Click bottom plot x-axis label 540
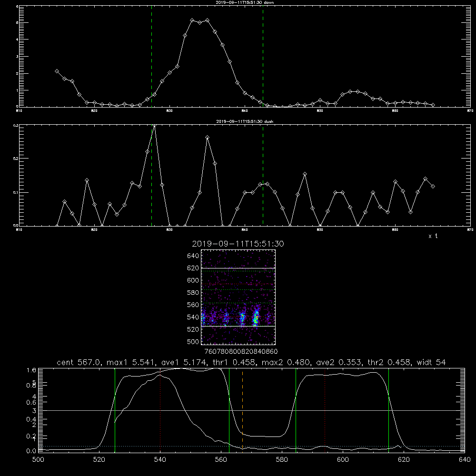The image size is (476, 476). pos(160,460)
